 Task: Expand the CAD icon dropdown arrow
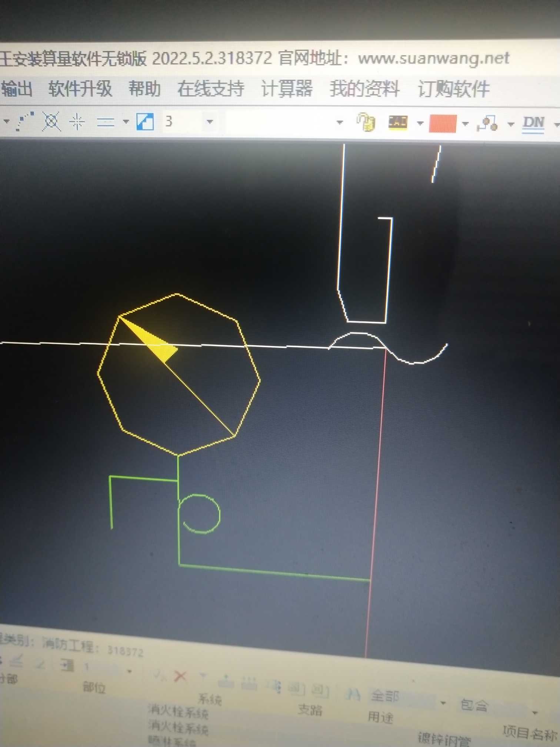tap(420, 123)
